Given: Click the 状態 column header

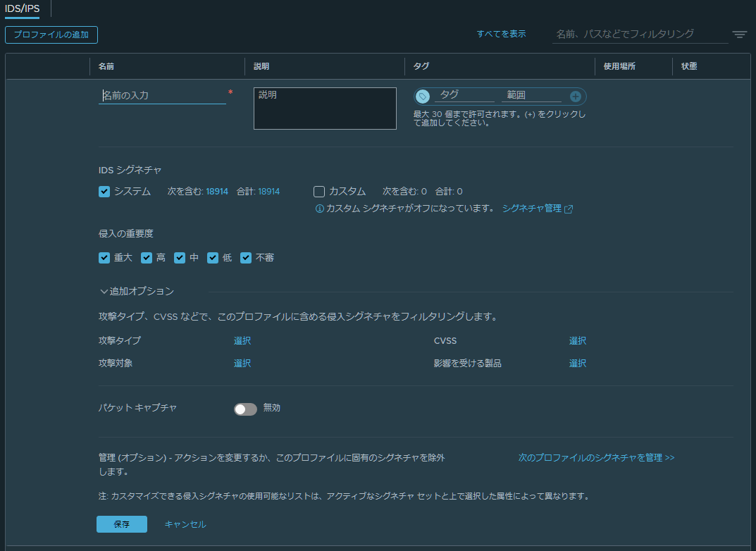Looking at the screenshot, I should click(x=689, y=66).
